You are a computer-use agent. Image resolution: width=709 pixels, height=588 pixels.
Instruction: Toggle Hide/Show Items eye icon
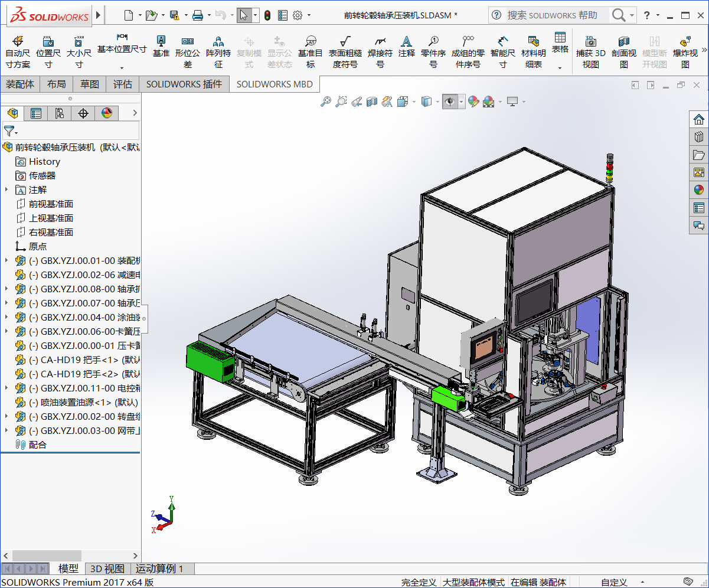tap(450, 102)
